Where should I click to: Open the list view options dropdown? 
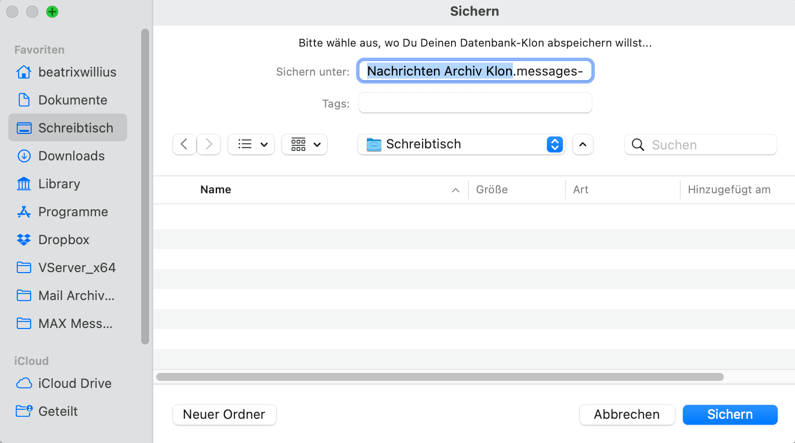pos(251,144)
